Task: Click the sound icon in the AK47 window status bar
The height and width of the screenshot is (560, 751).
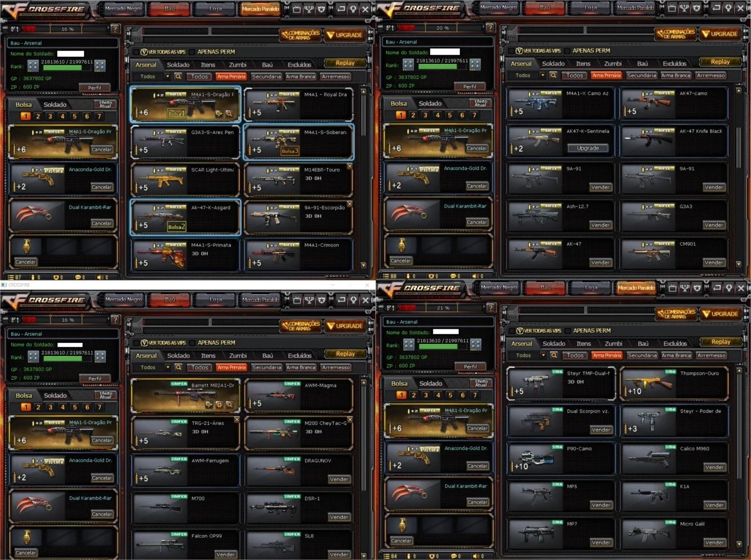Action: 475,276
